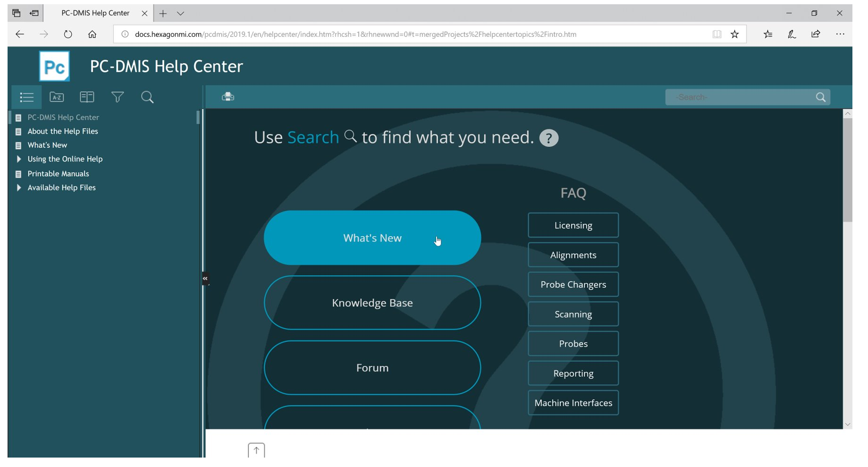Image resolution: width=868 pixels, height=467 pixels.
Task: Open the What's New button
Action: 372,238
